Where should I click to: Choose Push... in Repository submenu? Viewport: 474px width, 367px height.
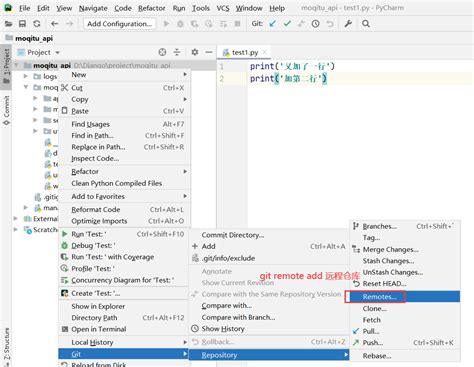pyautogui.click(x=405, y=343)
